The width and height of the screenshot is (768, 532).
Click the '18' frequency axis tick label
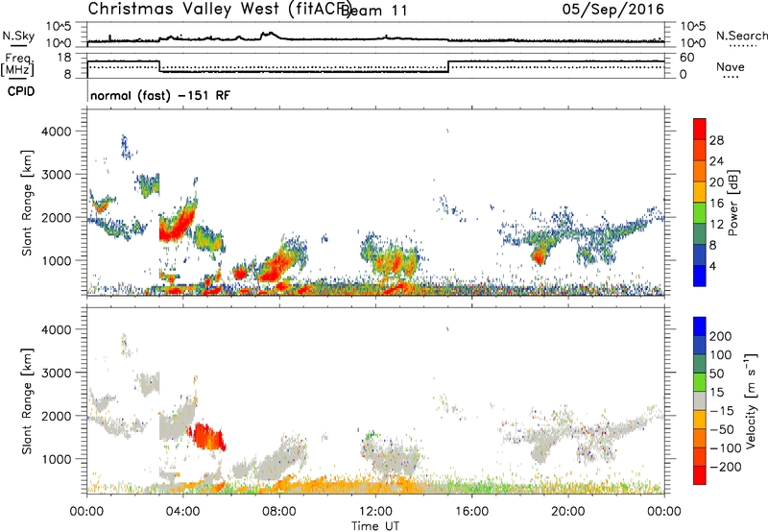pyautogui.click(x=64, y=58)
